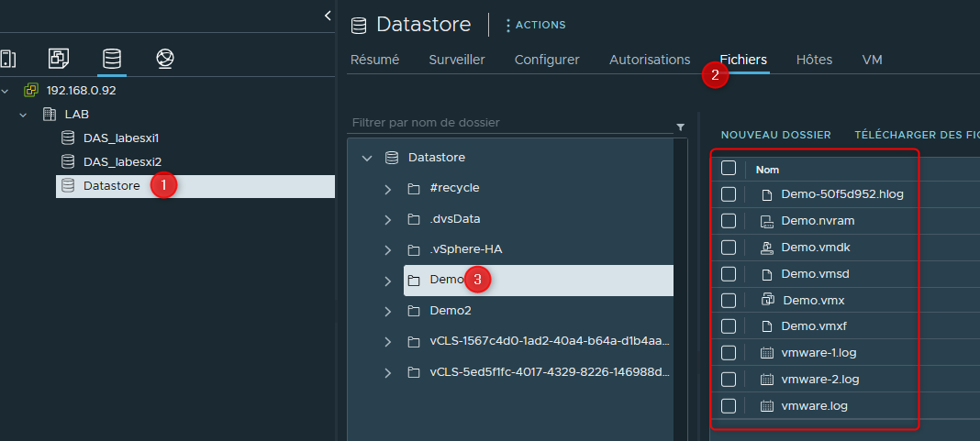
Task: Expand the vCLS-1567c4d0 folder chevron
Action: click(388, 342)
